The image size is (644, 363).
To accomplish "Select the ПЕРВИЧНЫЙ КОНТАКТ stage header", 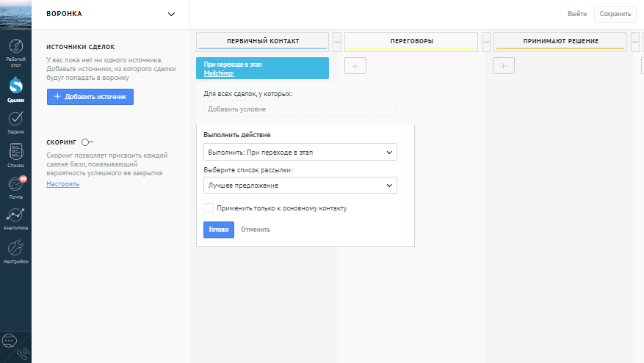I will tap(262, 41).
